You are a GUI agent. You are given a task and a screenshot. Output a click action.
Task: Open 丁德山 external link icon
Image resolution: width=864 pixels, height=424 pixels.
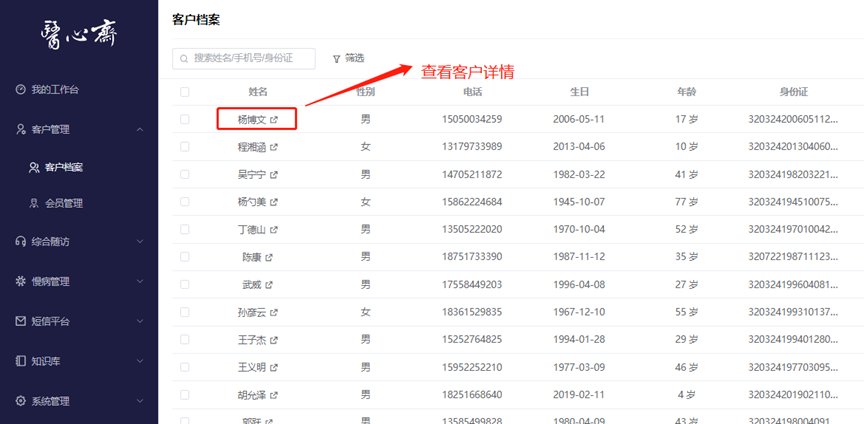(274, 229)
